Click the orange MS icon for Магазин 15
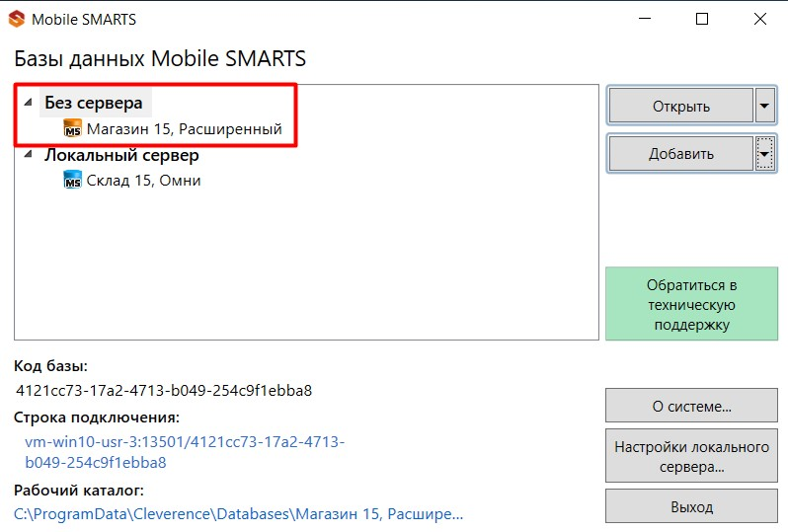Screen dimensions: 788x532 coord(72,128)
